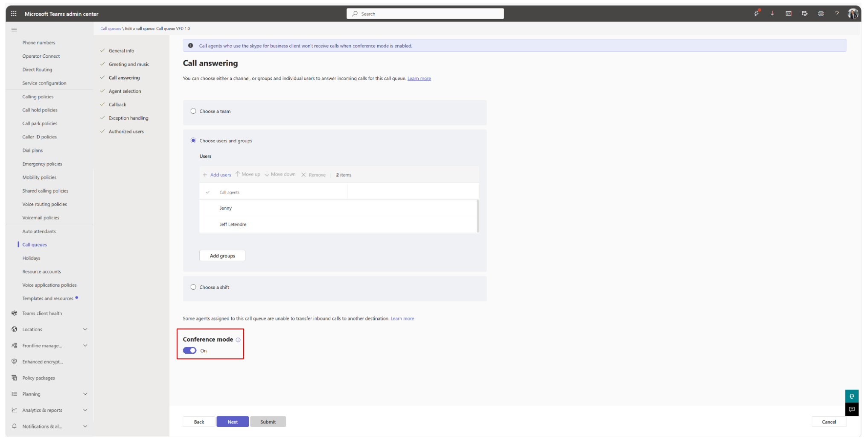Screen dimensions: 868x443
Task: Go to the Agent selection step
Action: pos(125,91)
